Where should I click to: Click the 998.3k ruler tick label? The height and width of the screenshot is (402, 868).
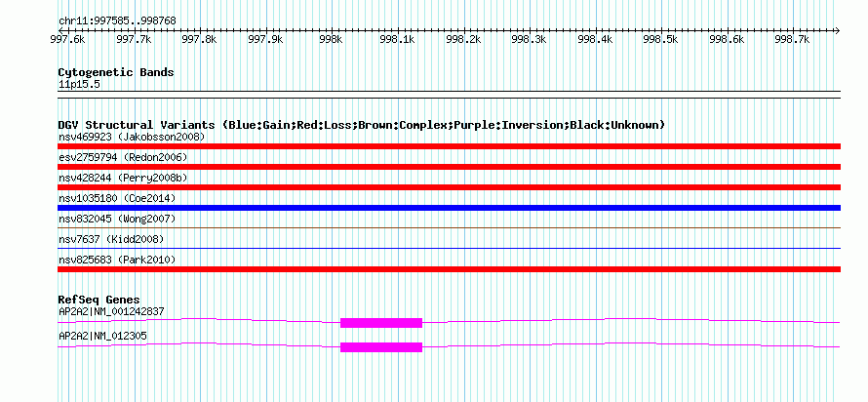pos(530,40)
